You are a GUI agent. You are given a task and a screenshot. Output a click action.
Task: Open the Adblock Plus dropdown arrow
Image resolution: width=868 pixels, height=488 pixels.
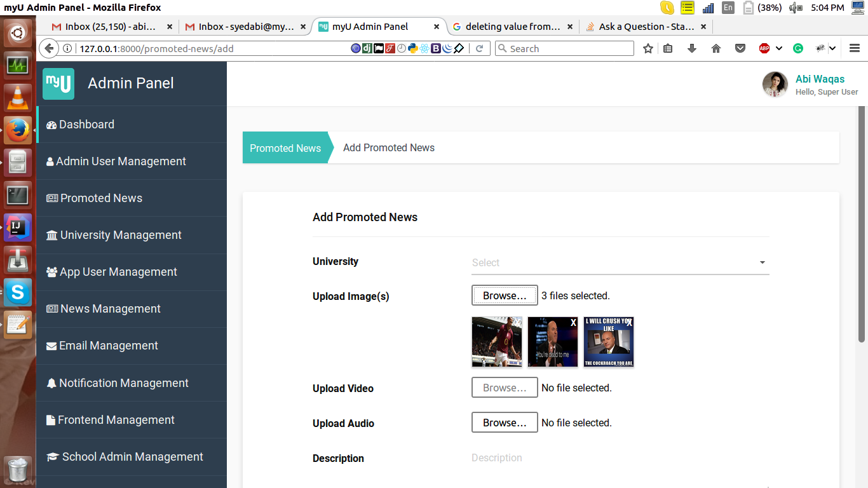[x=778, y=48]
